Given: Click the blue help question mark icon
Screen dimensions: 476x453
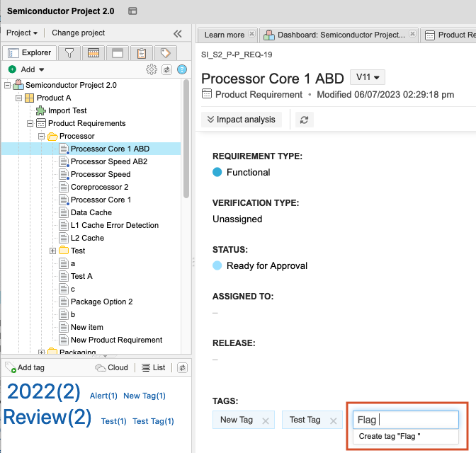Looking at the screenshot, I should tap(182, 69).
